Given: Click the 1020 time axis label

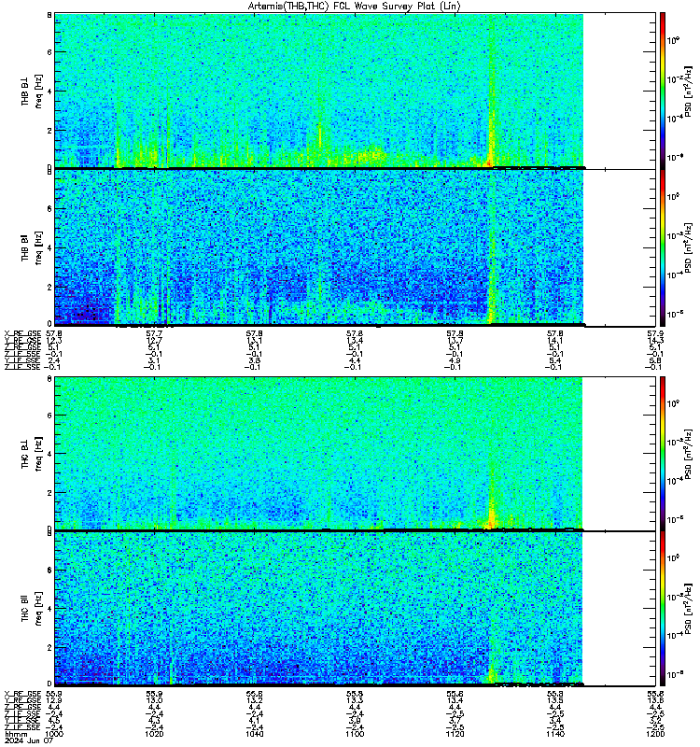Looking at the screenshot, I should (154, 734).
